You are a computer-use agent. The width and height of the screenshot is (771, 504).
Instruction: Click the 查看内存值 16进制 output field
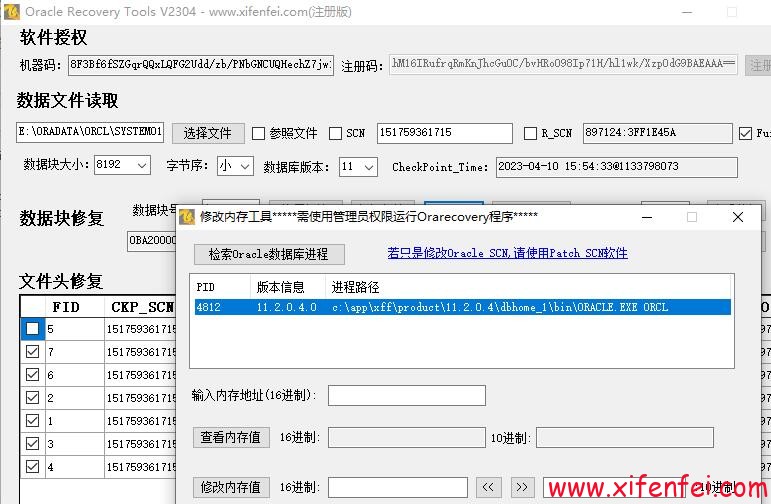click(407, 438)
